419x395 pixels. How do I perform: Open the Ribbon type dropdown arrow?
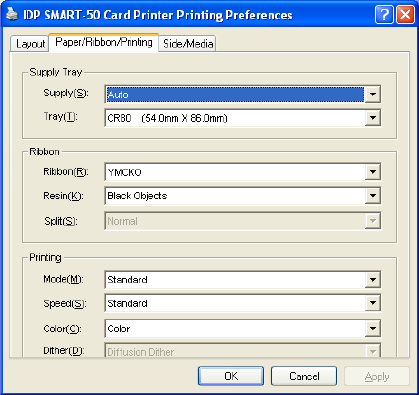pyautogui.click(x=372, y=172)
